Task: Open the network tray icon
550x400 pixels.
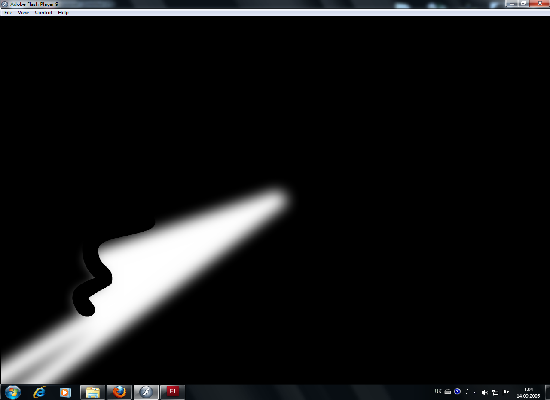Action: (495, 393)
